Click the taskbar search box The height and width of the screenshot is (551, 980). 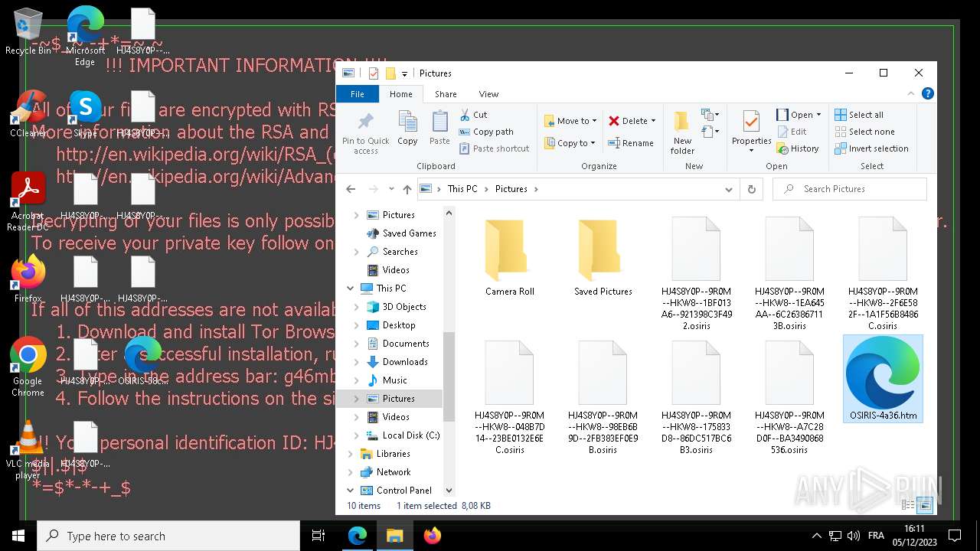tap(168, 536)
